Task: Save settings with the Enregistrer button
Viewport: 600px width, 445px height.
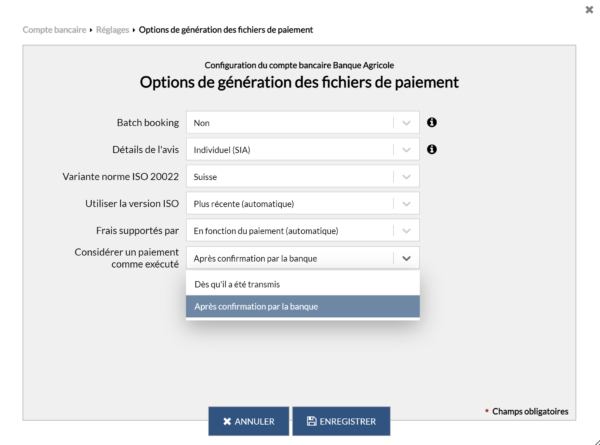Action: (x=341, y=421)
